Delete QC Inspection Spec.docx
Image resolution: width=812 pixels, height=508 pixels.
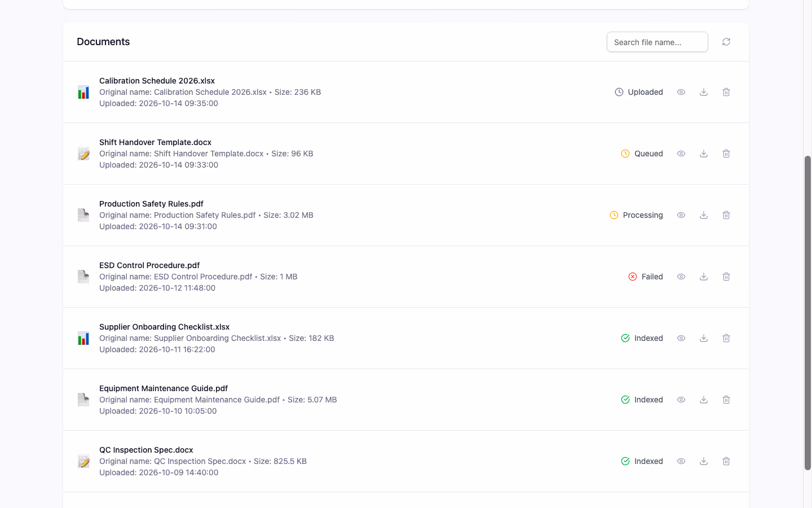tap(726, 461)
